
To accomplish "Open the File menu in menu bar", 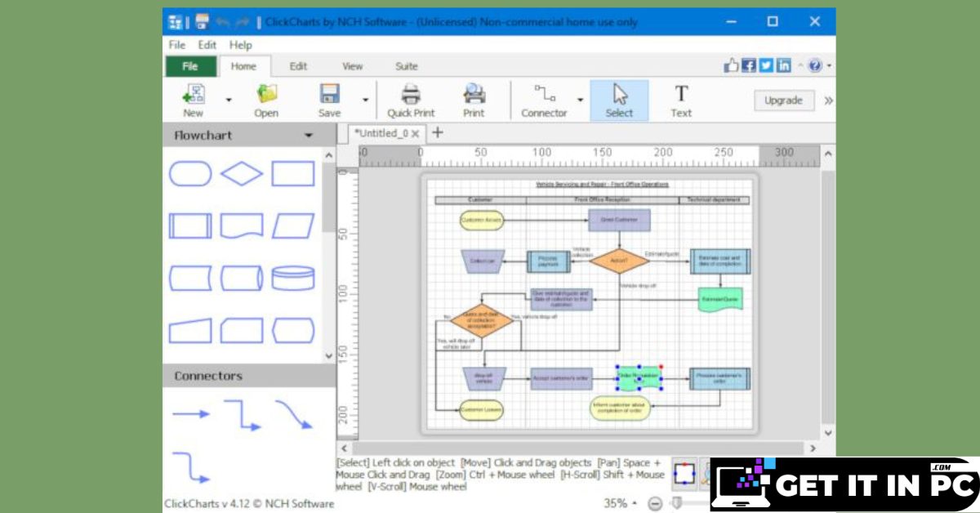I will point(176,45).
